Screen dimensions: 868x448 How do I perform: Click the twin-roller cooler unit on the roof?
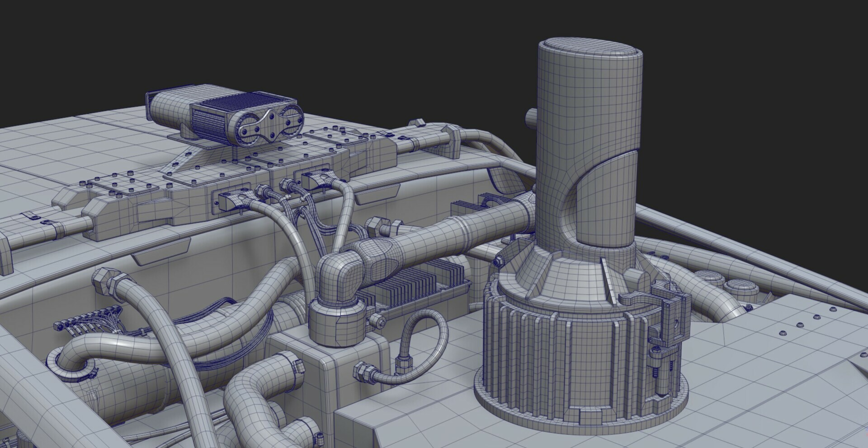(226, 120)
